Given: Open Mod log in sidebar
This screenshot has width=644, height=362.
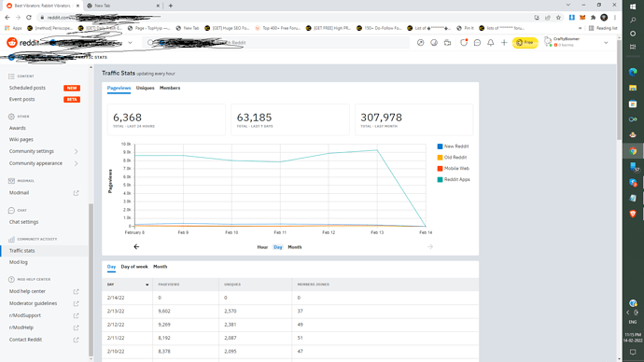Looking at the screenshot, I should click(19, 262).
